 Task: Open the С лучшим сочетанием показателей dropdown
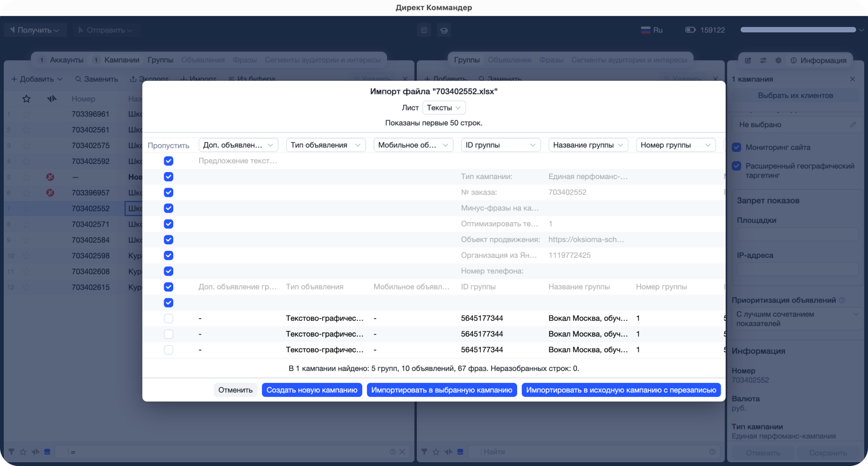pyautogui.click(x=797, y=319)
